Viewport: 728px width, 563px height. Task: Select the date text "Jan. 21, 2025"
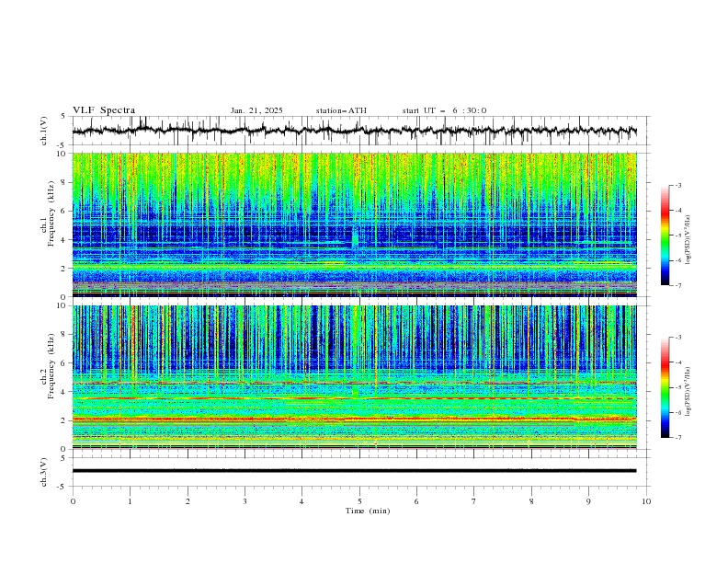(x=256, y=110)
